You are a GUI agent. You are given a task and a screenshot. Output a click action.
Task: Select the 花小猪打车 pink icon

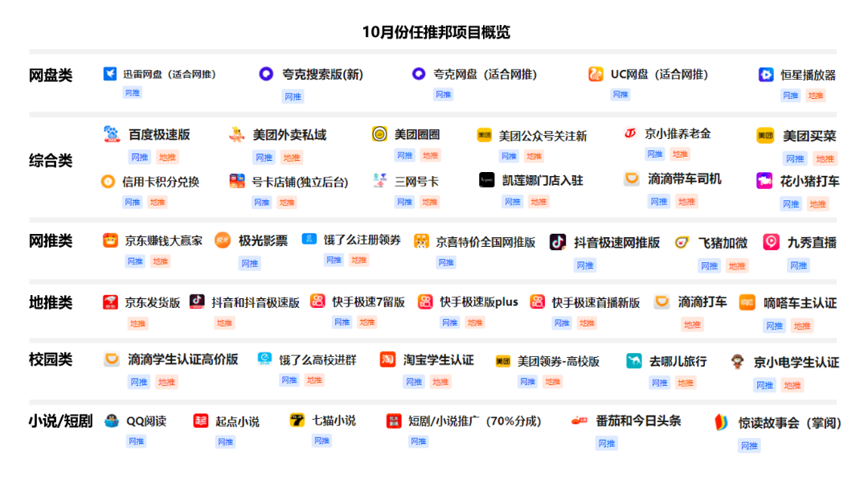click(x=764, y=181)
